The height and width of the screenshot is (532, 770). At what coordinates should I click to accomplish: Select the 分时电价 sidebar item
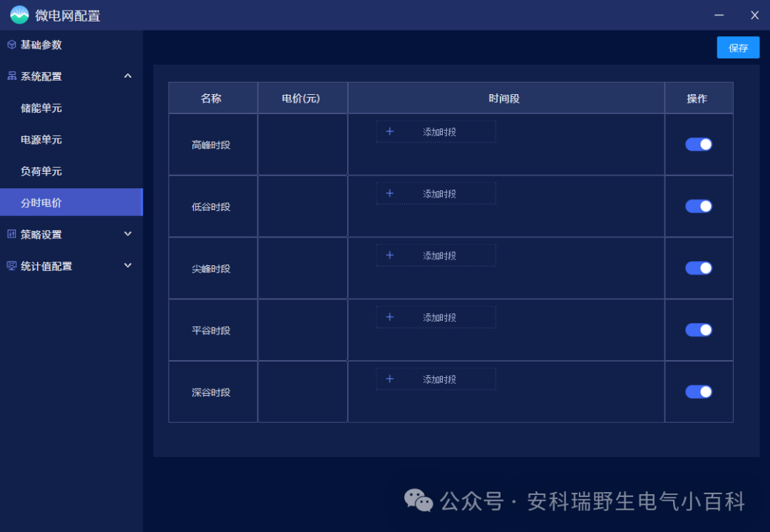click(71, 203)
